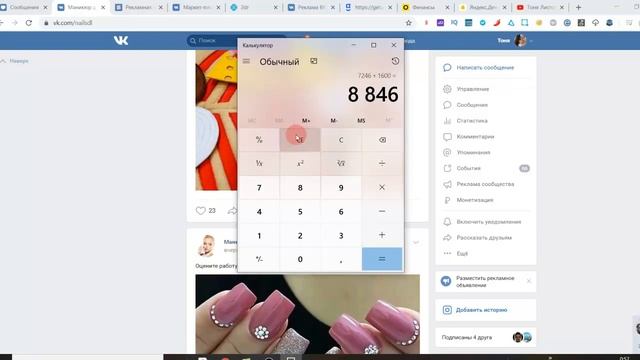Screen dimensions: 640x360
Task: Click digit 2 on the calculator
Action: point(300,236)
